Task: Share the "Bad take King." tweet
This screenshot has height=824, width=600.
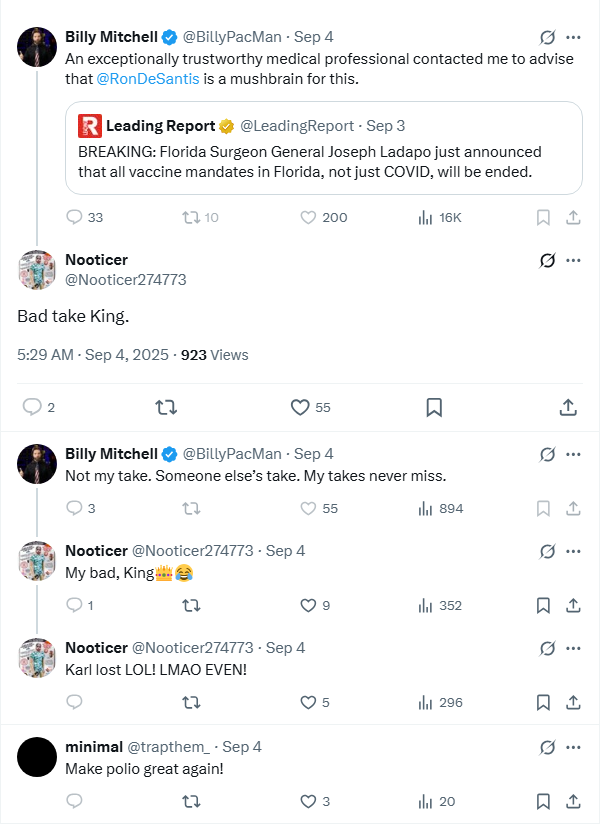Action: [567, 407]
